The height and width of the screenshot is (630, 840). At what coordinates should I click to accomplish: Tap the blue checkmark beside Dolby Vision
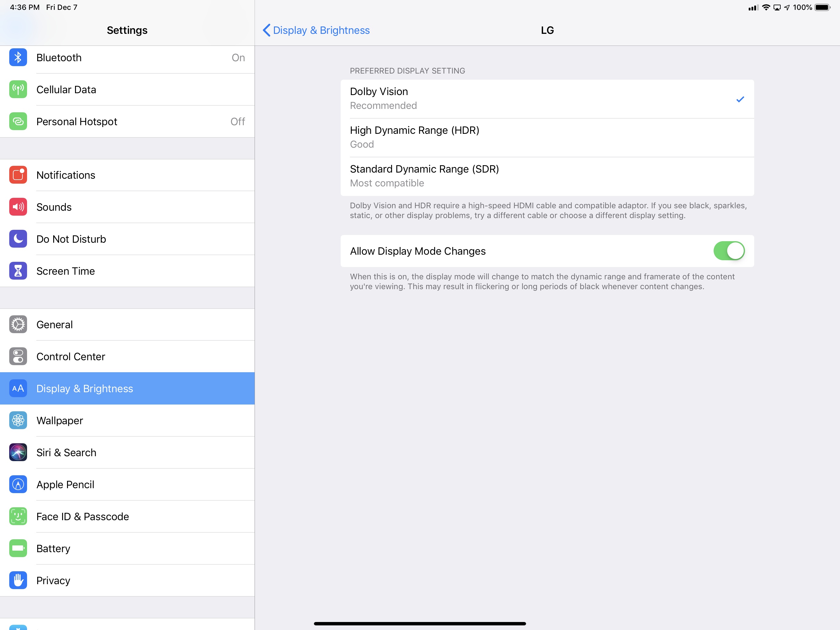740,99
